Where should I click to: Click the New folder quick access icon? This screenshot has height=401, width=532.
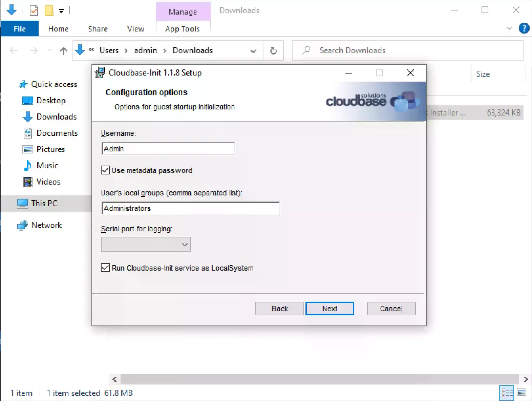click(49, 10)
